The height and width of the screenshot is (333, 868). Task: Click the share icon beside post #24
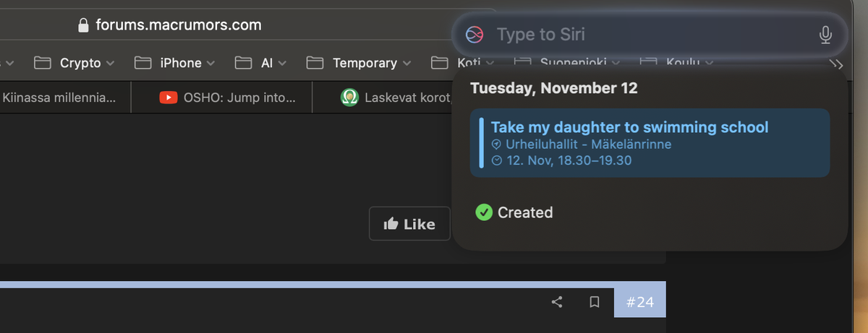tap(557, 302)
